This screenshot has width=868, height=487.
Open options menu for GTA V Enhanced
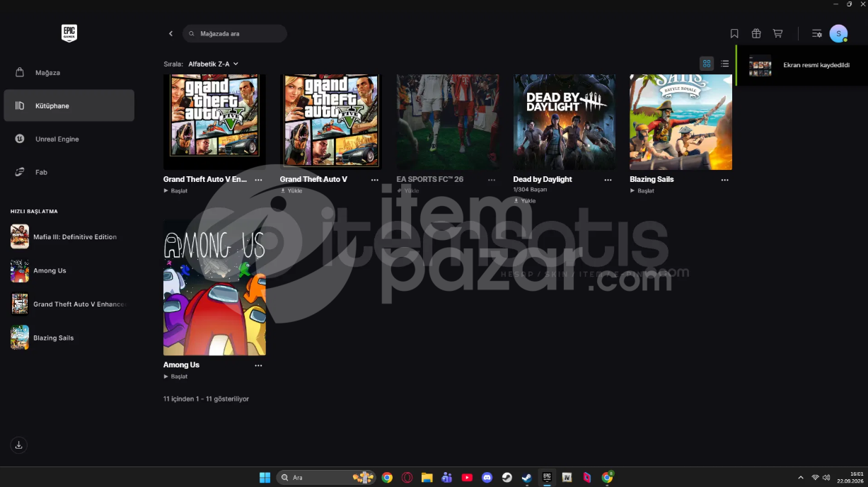click(x=258, y=180)
